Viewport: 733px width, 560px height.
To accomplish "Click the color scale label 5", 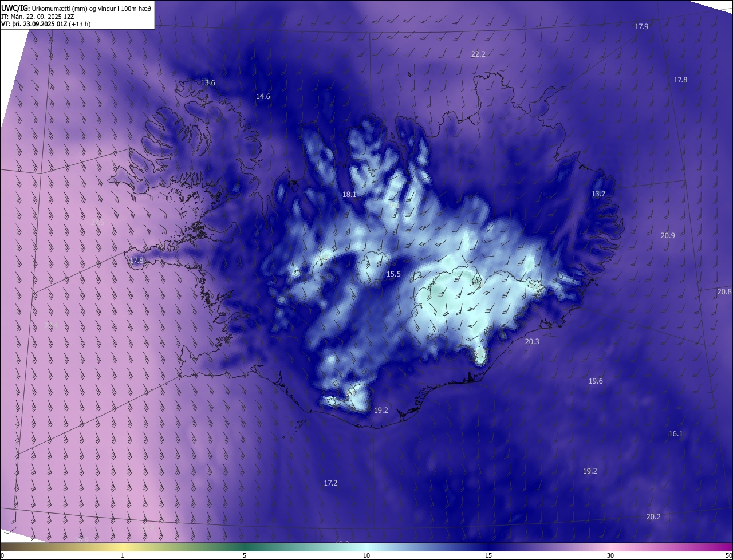I will 245,555.
